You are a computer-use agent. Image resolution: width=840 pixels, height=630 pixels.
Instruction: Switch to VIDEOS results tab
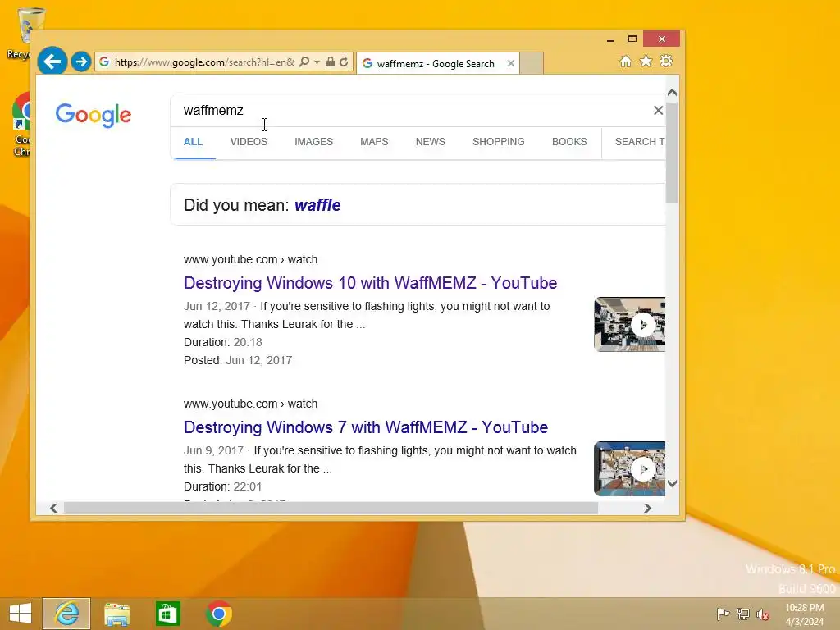point(249,142)
